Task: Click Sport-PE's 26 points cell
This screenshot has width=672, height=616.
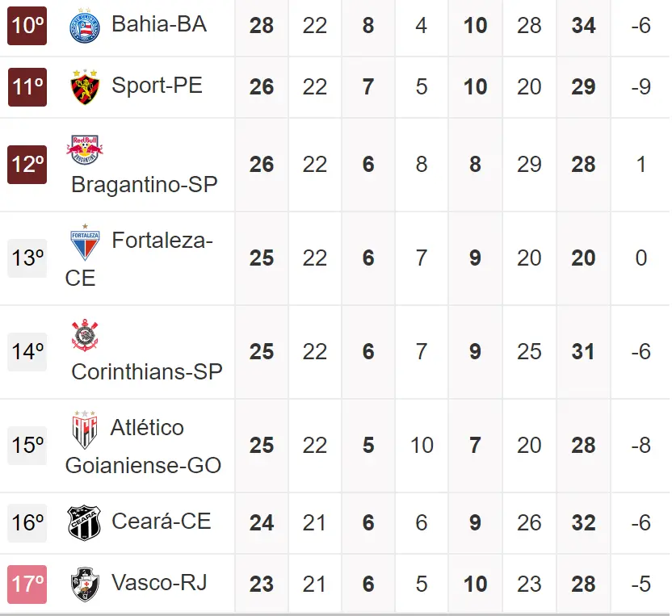Action: point(262,86)
